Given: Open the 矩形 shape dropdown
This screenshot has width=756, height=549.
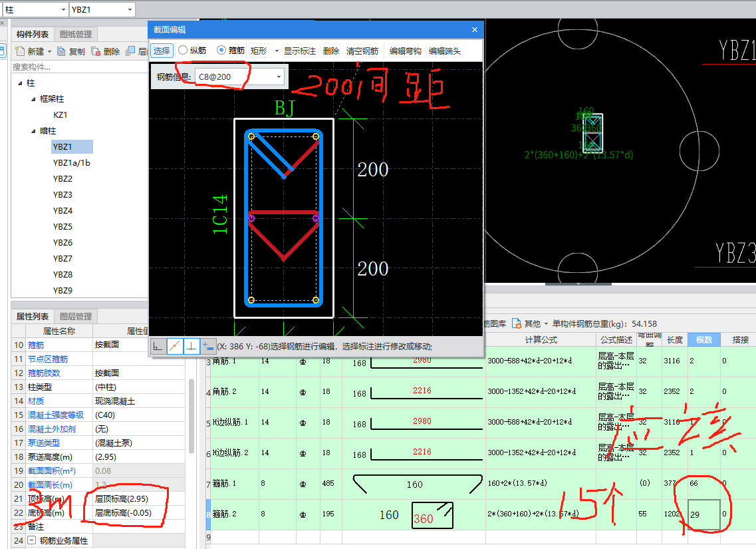Looking at the screenshot, I should pos(277,51).
